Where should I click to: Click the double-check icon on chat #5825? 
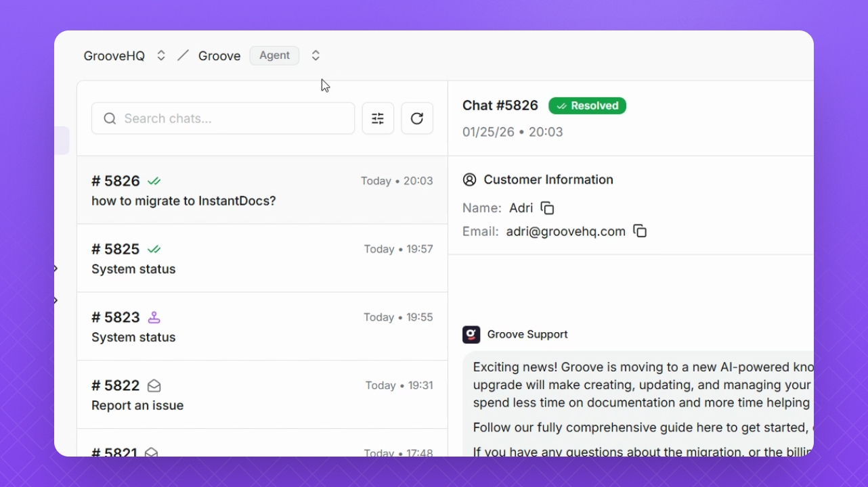(154, 250)
